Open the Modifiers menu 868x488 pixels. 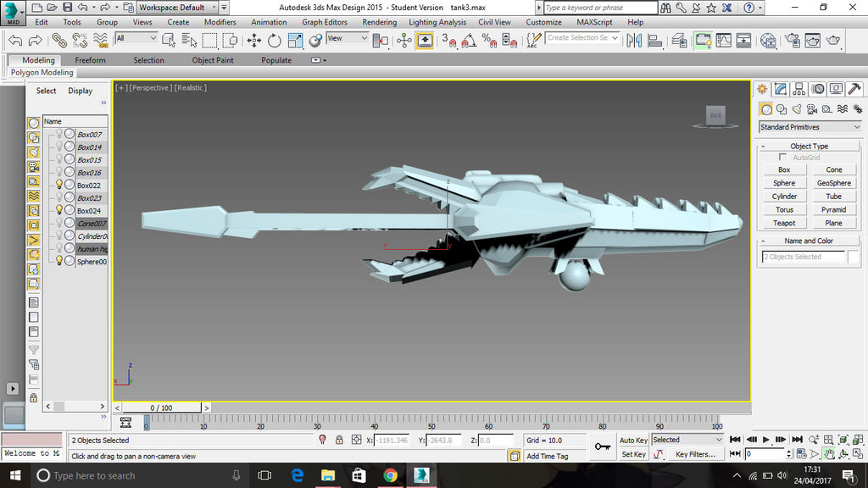[x=220, y=22]
